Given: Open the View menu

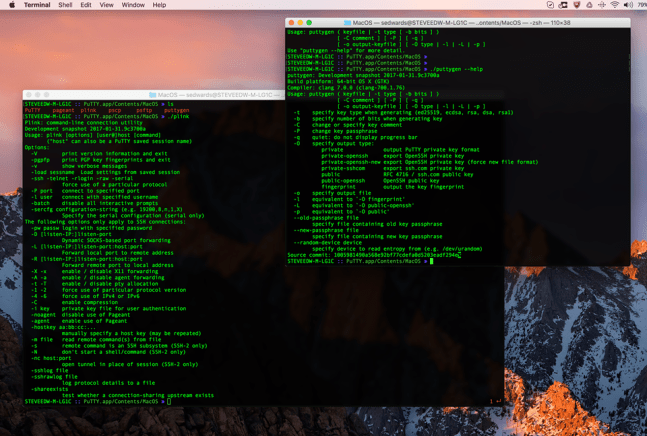Looking at the screenshot, I should (106, 5).
